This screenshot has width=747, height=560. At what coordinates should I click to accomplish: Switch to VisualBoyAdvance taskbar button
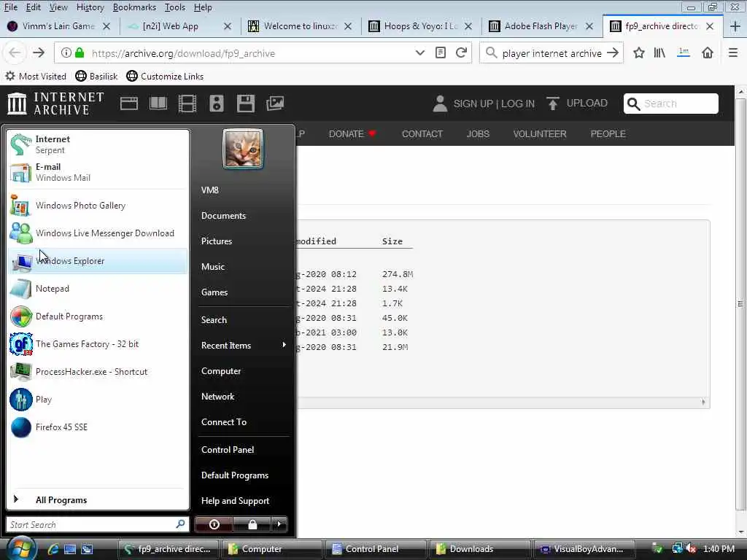[584, 549]
